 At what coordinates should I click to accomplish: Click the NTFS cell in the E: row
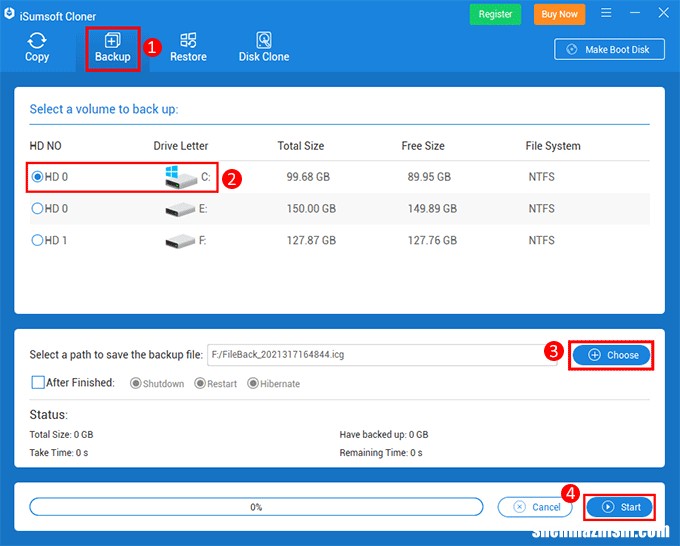[x=541, y=209]
